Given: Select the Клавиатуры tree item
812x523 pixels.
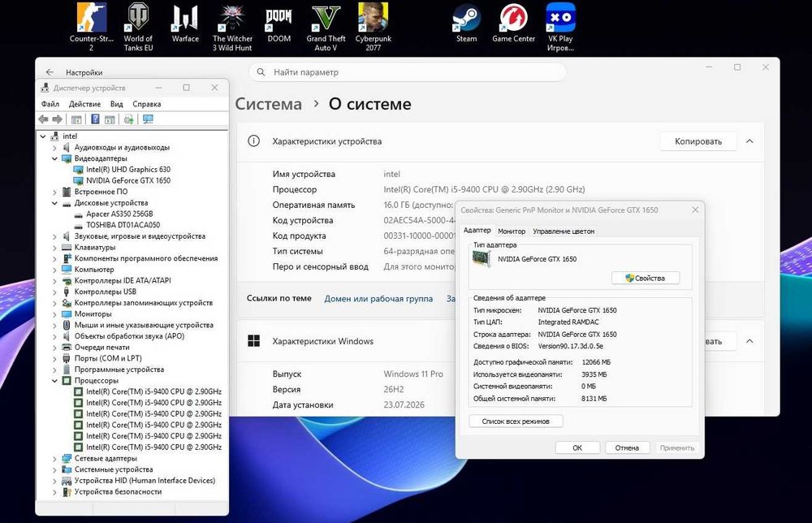Looking at the screenshot, I should point(95,248).
